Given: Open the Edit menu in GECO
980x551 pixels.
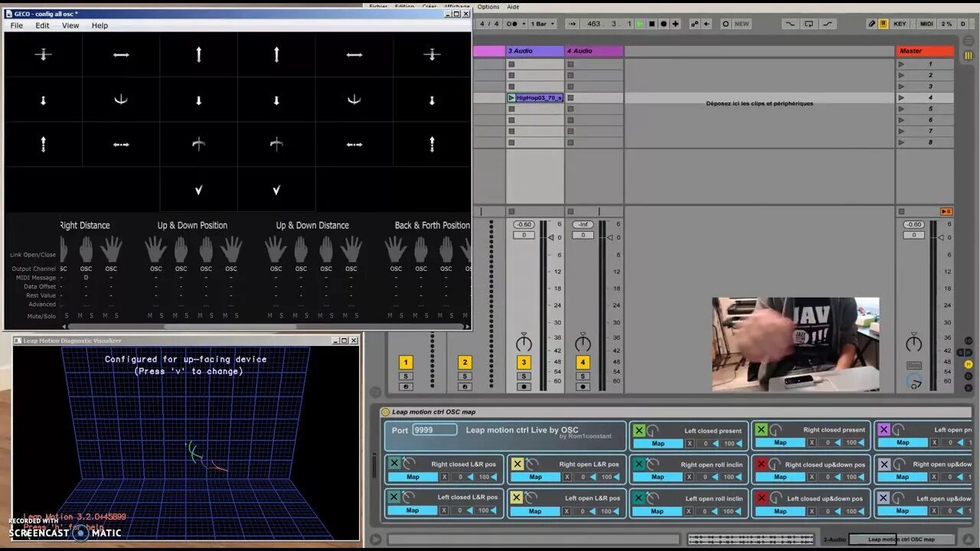Looking at the screenshot, I should click(42, 25).
